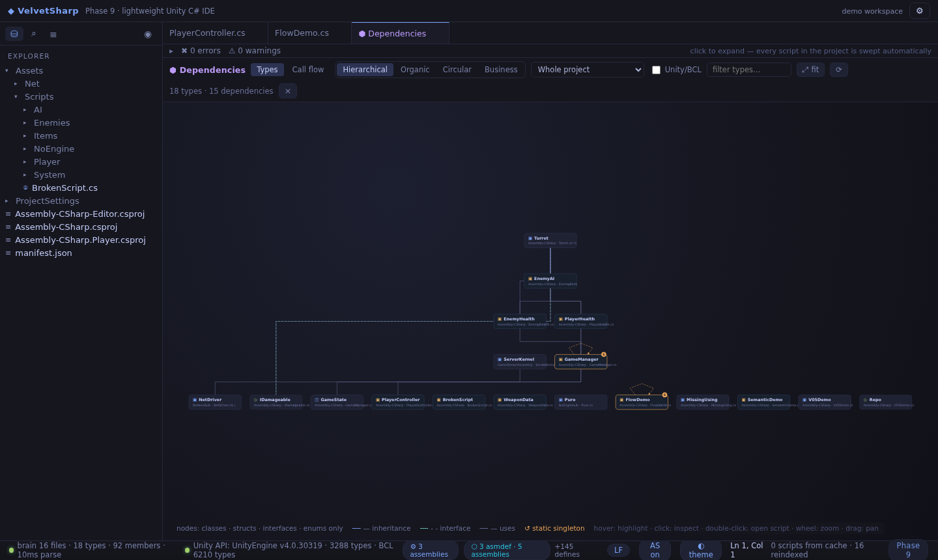The height and width of the screenshot is (560, 938).
Task: Click the WeaponData node
Action: pos(520,402)
